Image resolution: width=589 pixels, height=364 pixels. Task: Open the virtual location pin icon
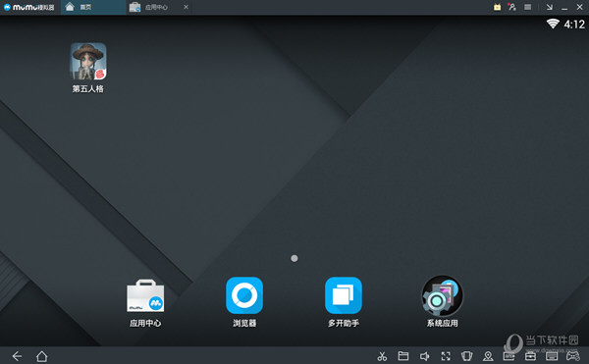[x=488, y=356]
